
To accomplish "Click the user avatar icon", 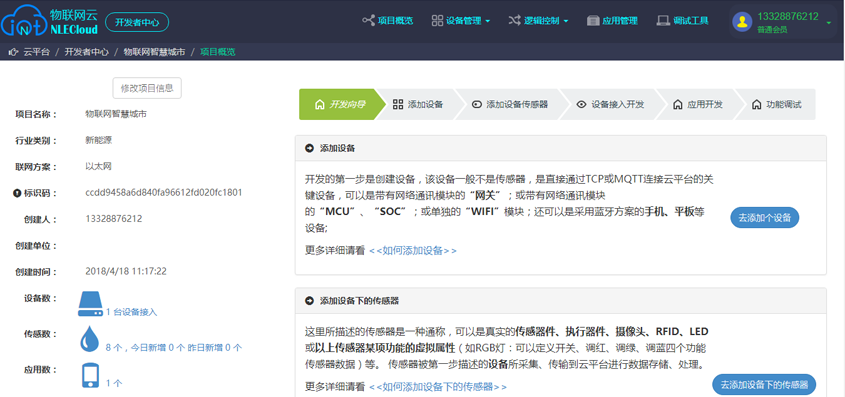I will tap(742, 22).
